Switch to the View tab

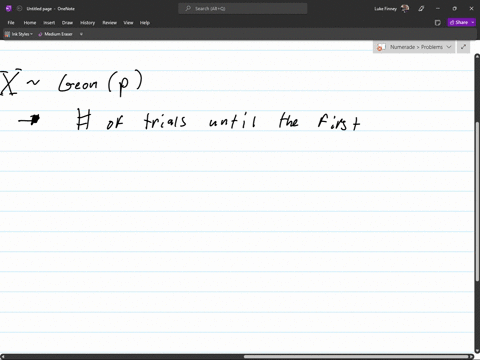click(128, 23)
